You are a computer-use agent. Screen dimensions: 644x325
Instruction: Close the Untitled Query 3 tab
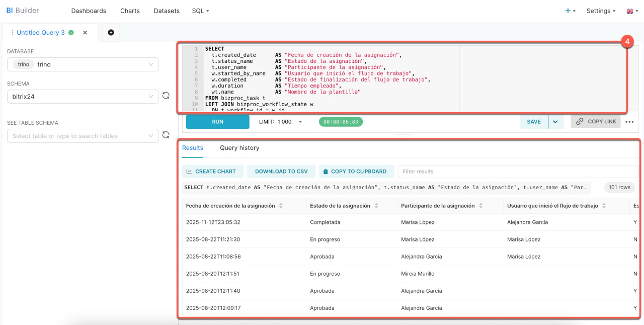[85, 33]
